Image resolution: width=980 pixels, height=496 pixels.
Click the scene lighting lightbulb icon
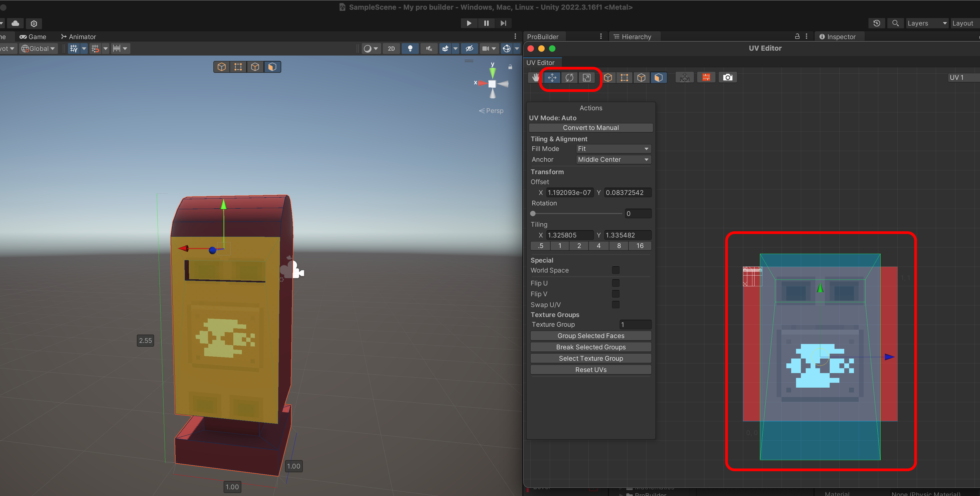tap(410, 48)
